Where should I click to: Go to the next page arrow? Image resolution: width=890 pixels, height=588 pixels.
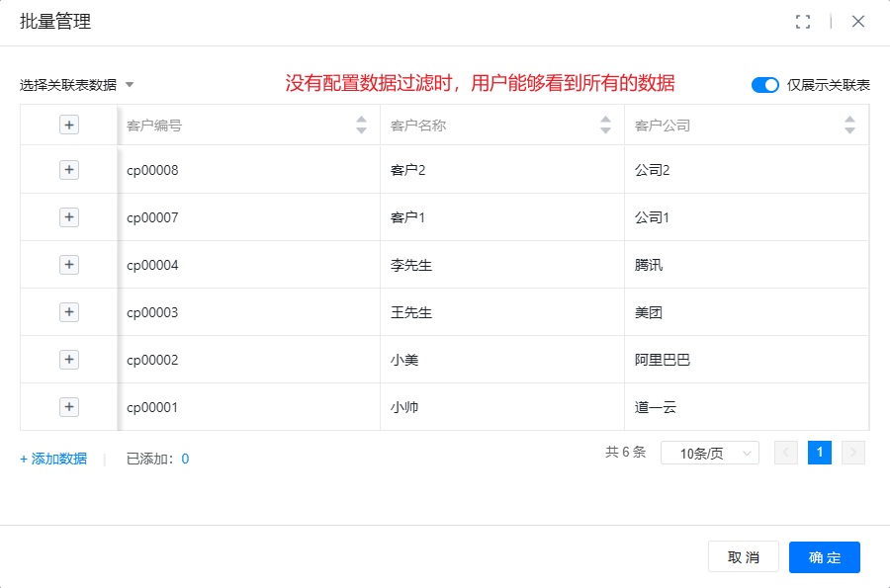click(853, 453)
